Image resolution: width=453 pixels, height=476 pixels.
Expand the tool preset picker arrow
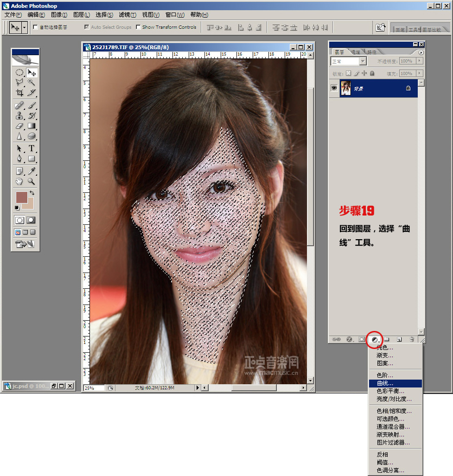coord(24,27)
